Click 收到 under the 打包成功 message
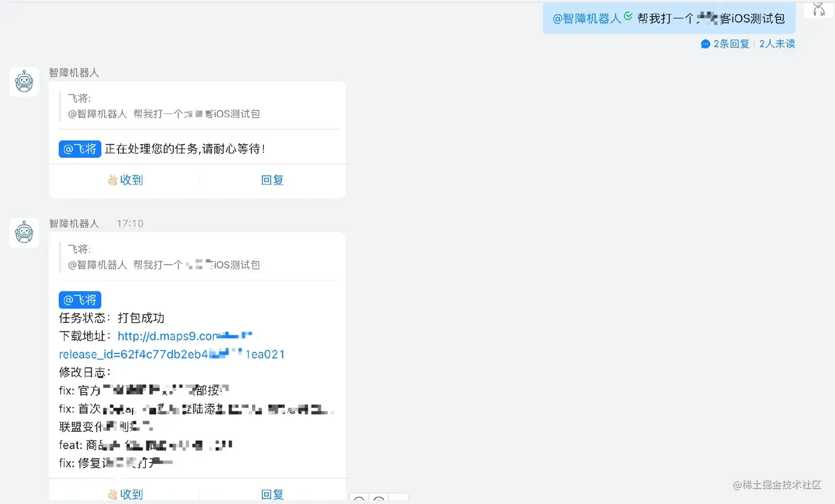This screenshot has width=835, height=504. (x=125, y=494)
